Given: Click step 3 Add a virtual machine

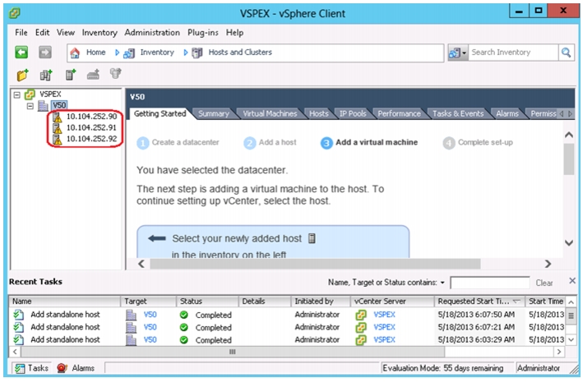Looking at the screenshot, I should point(369,143).
